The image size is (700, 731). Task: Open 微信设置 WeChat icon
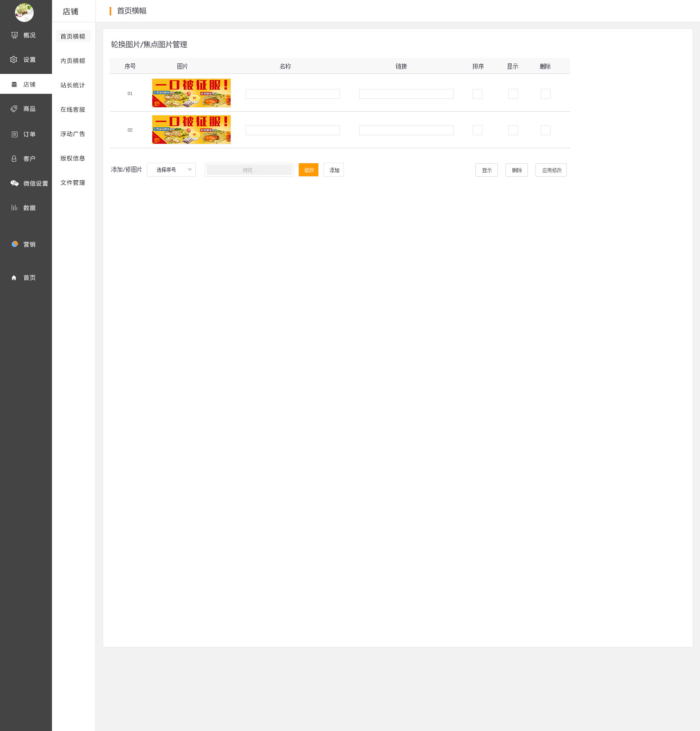15,184
